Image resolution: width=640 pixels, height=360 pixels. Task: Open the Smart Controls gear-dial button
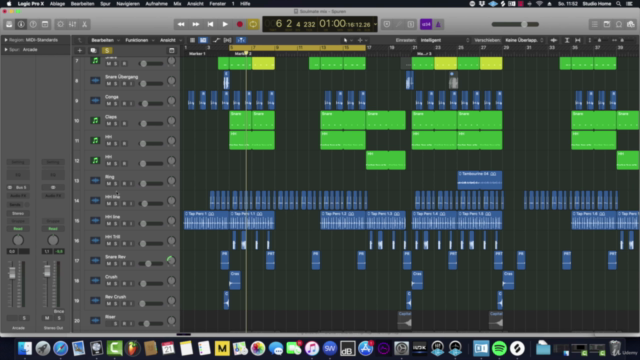click(x=60, y=24)
